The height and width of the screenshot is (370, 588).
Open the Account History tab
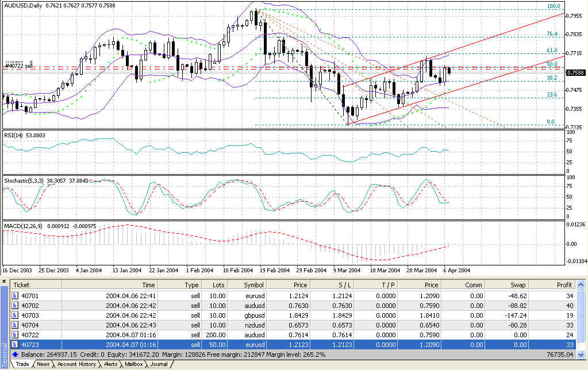click(x=76, y=364)
